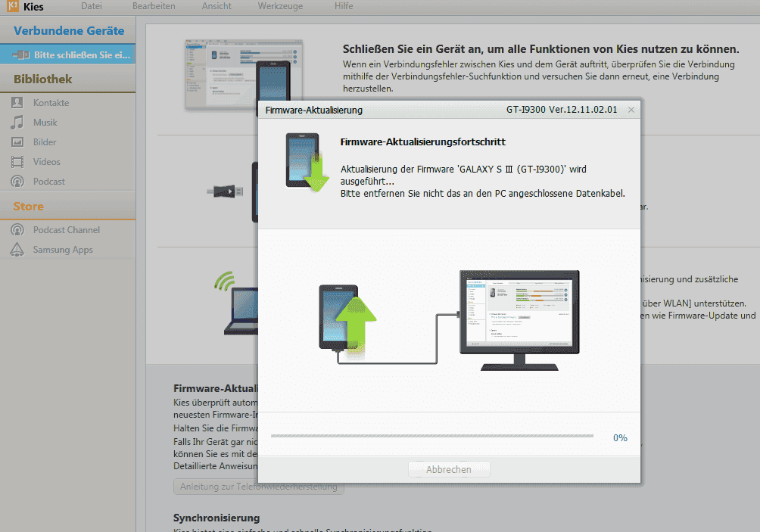Screen dimensions: 760x532
Task: Click the Podcast Channel icon
Action: coord(17,229)
